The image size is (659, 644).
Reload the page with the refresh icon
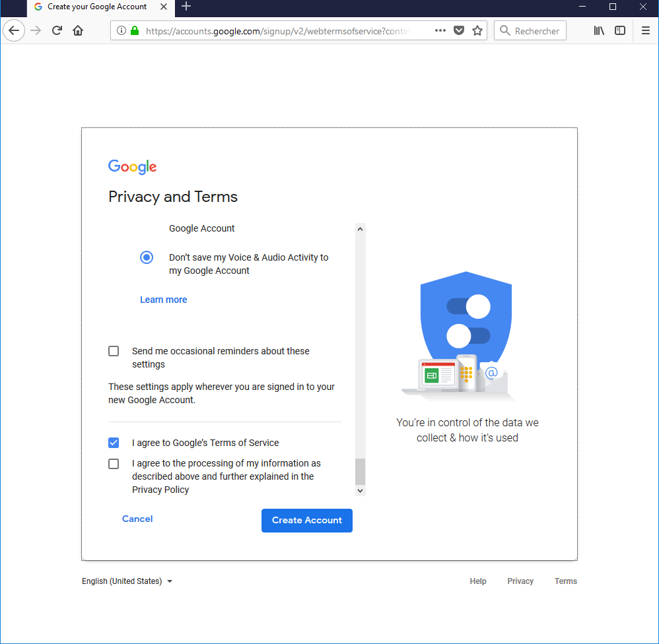(x=57, y=30)
